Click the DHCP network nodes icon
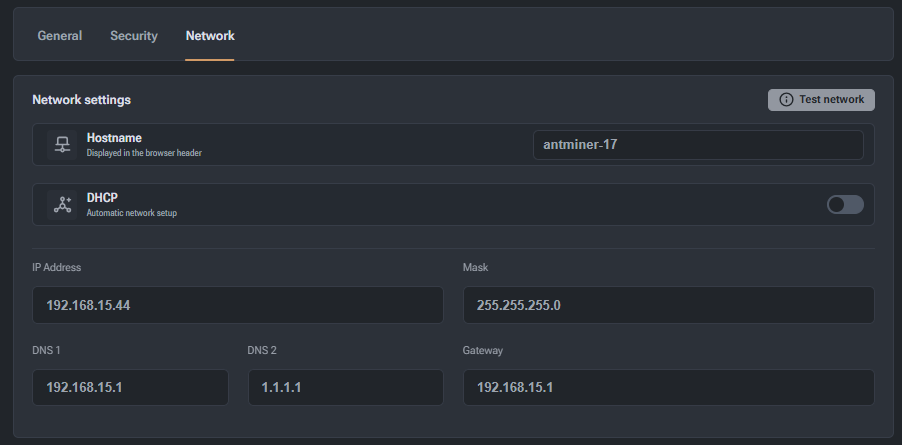Image resolution: width=902 pixels, height=445 pixels. 62,205
